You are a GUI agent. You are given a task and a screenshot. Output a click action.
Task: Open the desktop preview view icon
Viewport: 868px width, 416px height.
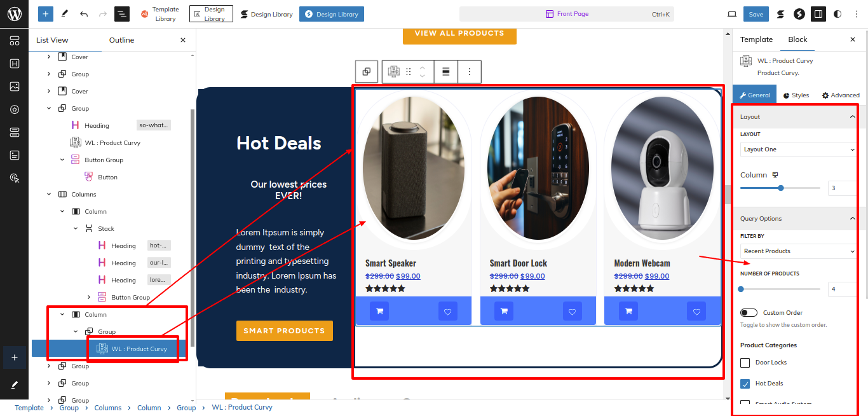tap(732, 14)
